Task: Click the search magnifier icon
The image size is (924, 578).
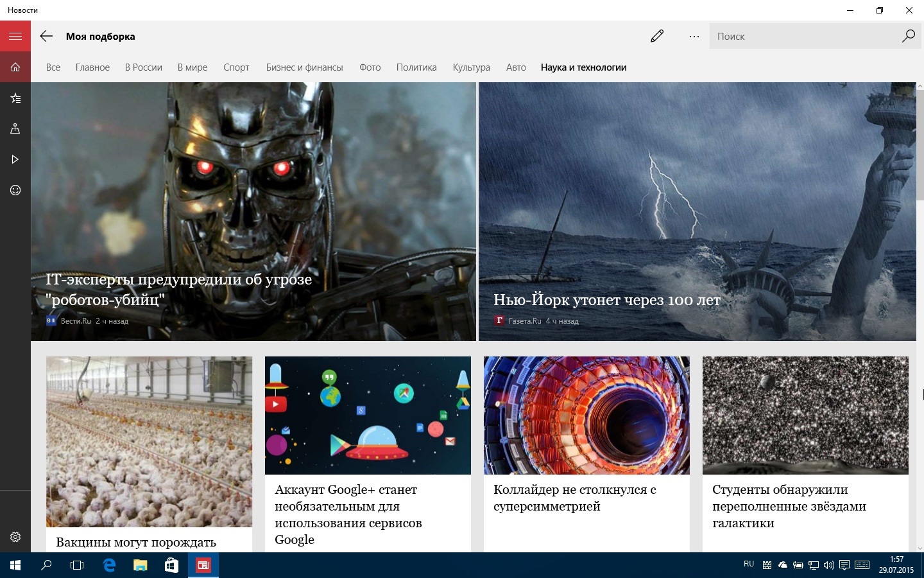Action: click(908, 36)
